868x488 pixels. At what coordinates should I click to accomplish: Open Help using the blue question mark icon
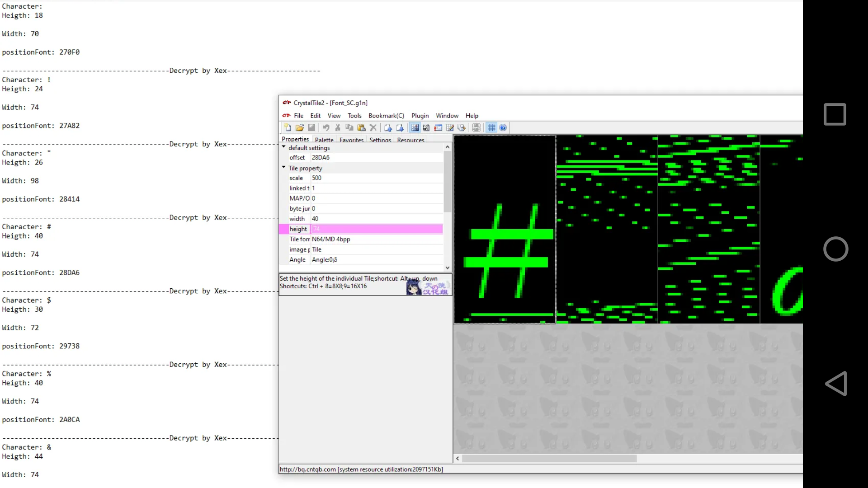coord(503,127)
